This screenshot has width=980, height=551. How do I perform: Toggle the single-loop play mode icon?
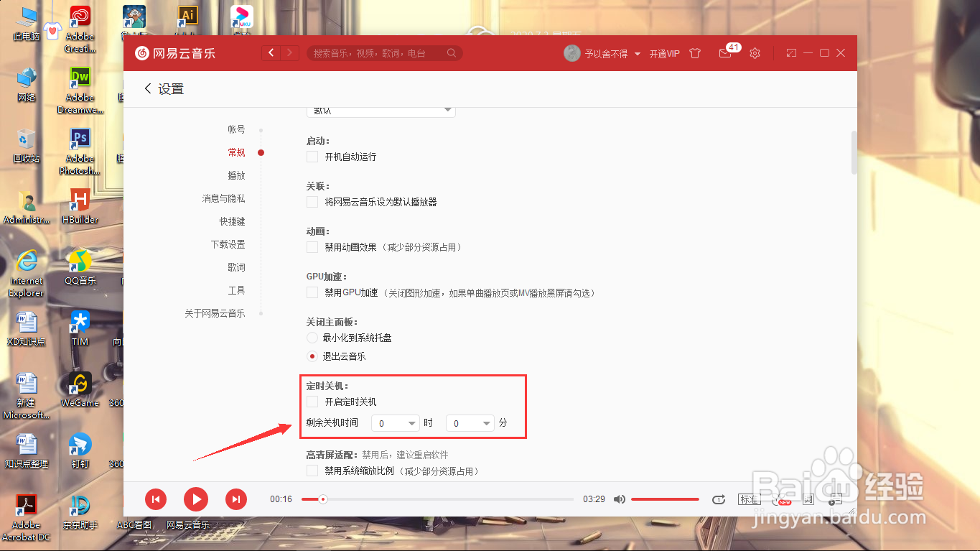point(718,499)
